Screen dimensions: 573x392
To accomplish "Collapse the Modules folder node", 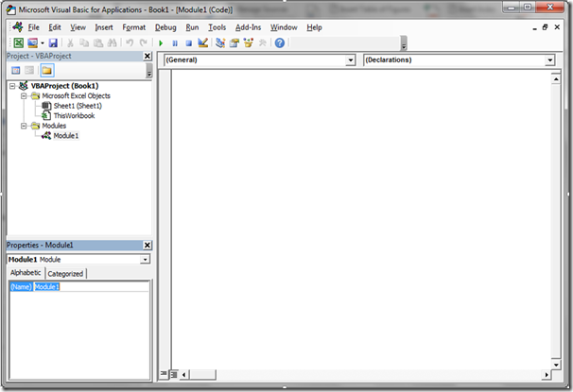I will (x=24, y=126).
